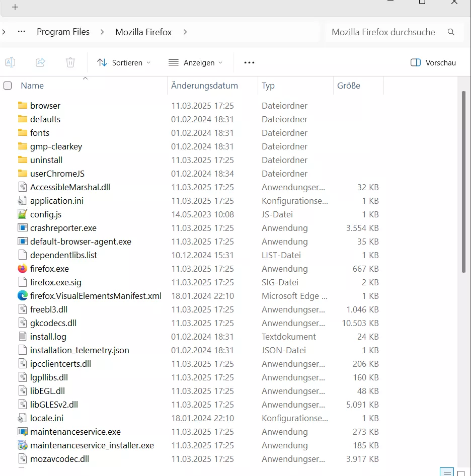Click the firefox.exe.sig file icon

[x=23, y=282]
